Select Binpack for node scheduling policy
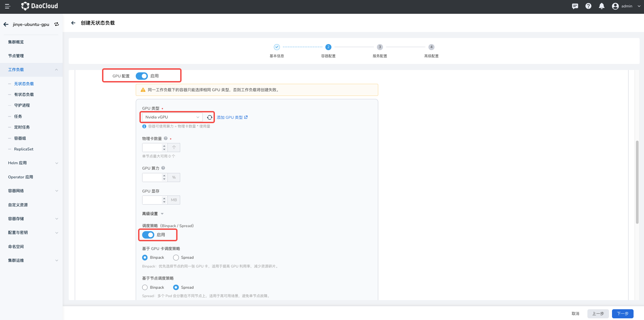644x320 pixels. click(145, 287)
